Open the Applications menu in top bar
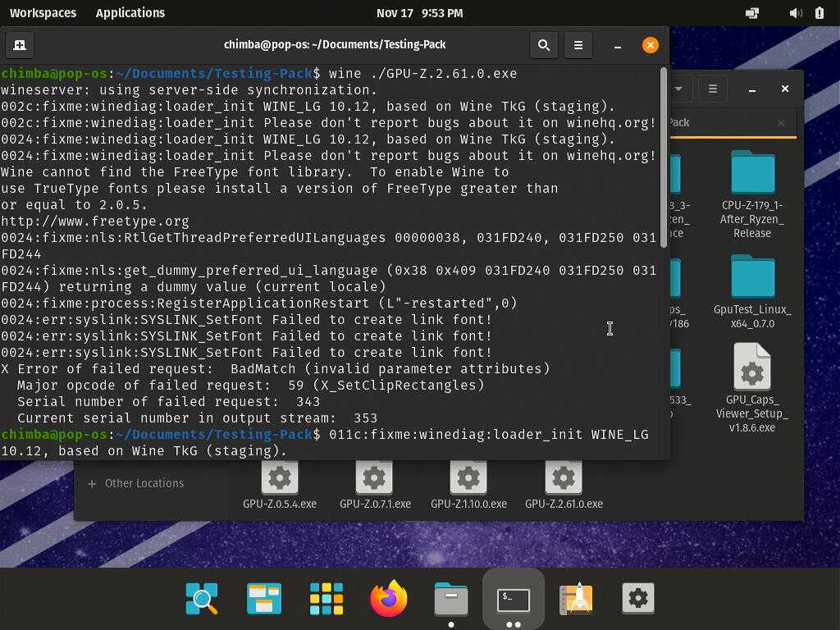The width and height of the screenshot is (840, 630). pyautogui.click(x=130, y=13)
